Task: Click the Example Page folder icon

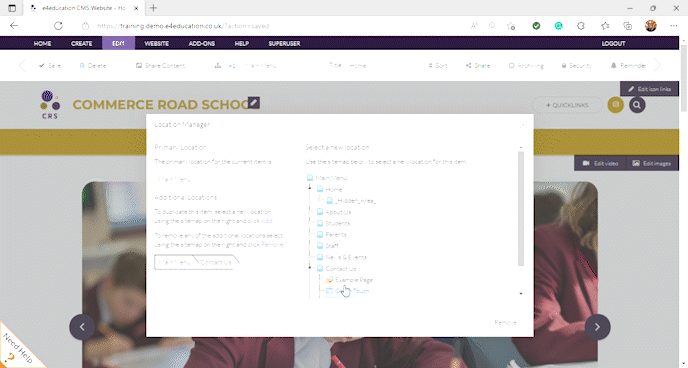Action: [330, 280]
